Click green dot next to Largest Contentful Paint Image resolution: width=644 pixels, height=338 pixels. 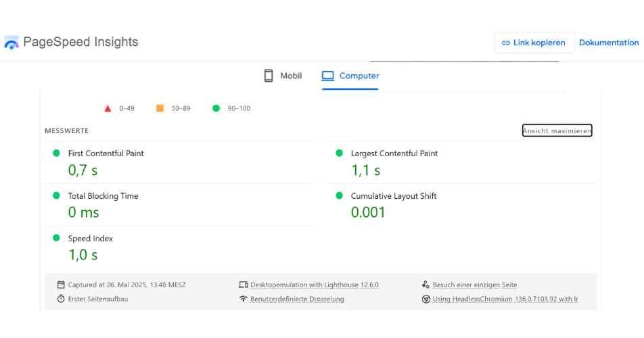[x=340, y=153]
